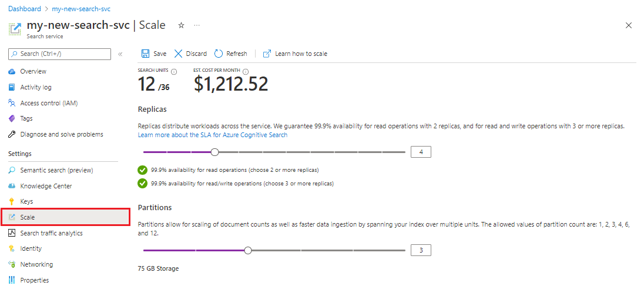Open Learn more about the SLA link

tap(213, 135)
